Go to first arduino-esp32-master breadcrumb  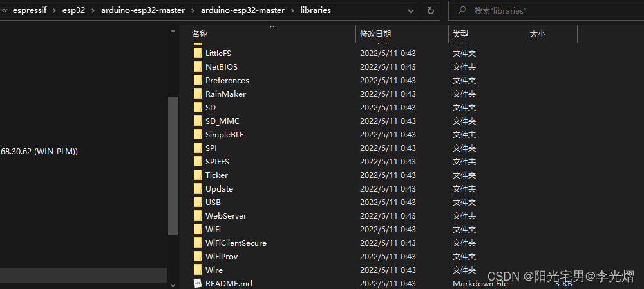144,11
